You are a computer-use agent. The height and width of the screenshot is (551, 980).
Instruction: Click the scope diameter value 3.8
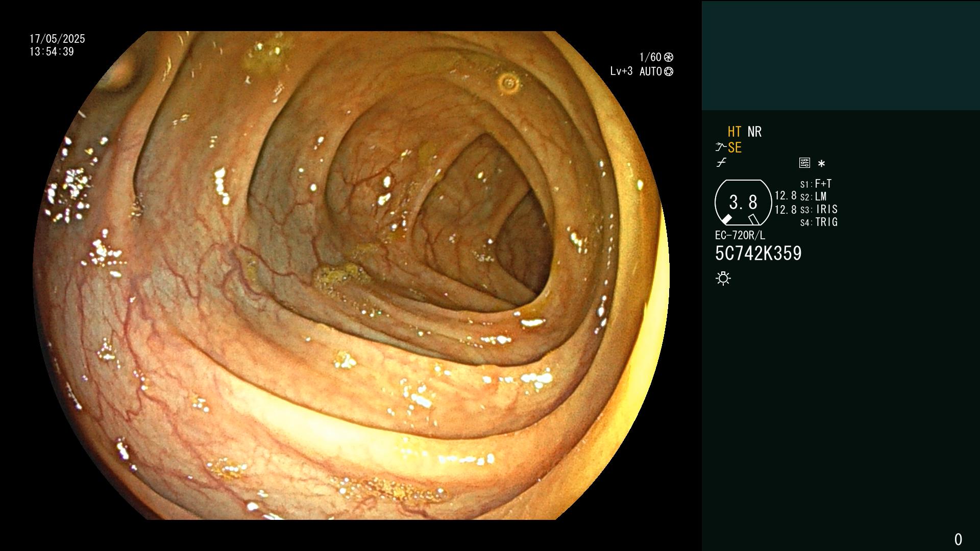point(743,203)
